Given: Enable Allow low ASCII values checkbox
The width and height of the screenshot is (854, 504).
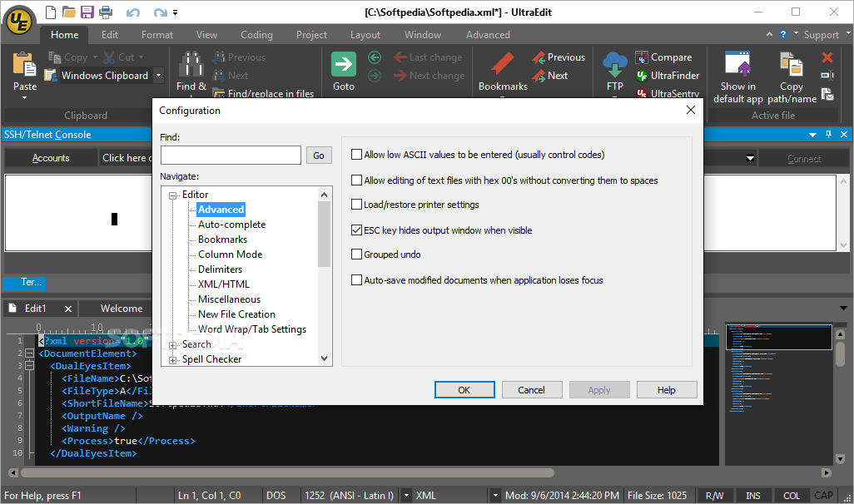Looking at the screenshot, I should point(357,155).
